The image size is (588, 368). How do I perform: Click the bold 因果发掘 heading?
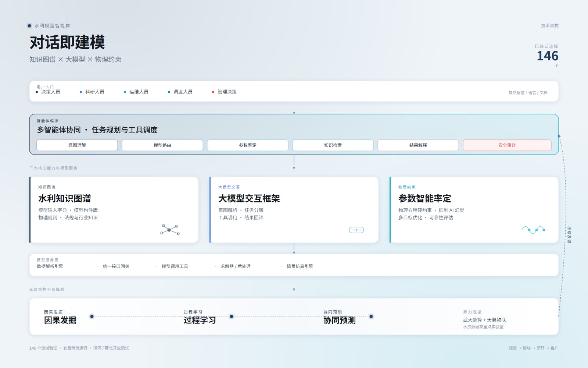(60, 320)
